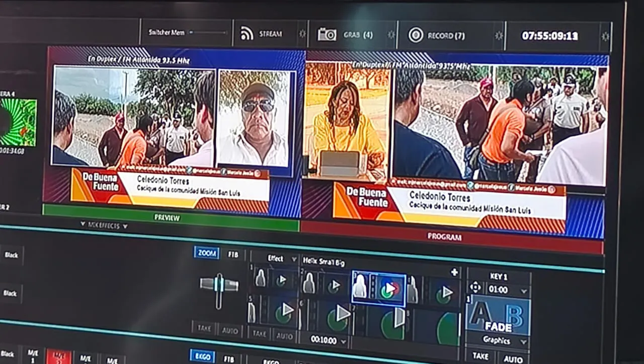Click the plus icon to add transition
This screenshot has height=364, width=644.
(454, 272)
